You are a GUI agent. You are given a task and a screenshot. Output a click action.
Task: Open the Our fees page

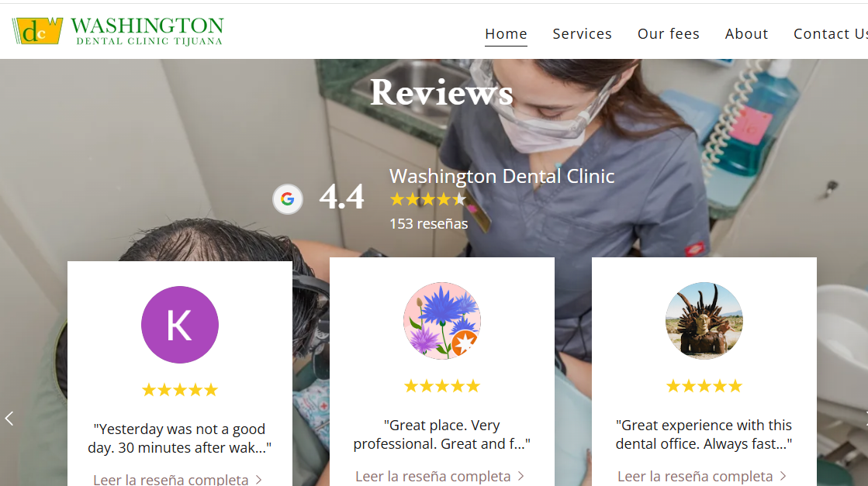click(668, 34)
